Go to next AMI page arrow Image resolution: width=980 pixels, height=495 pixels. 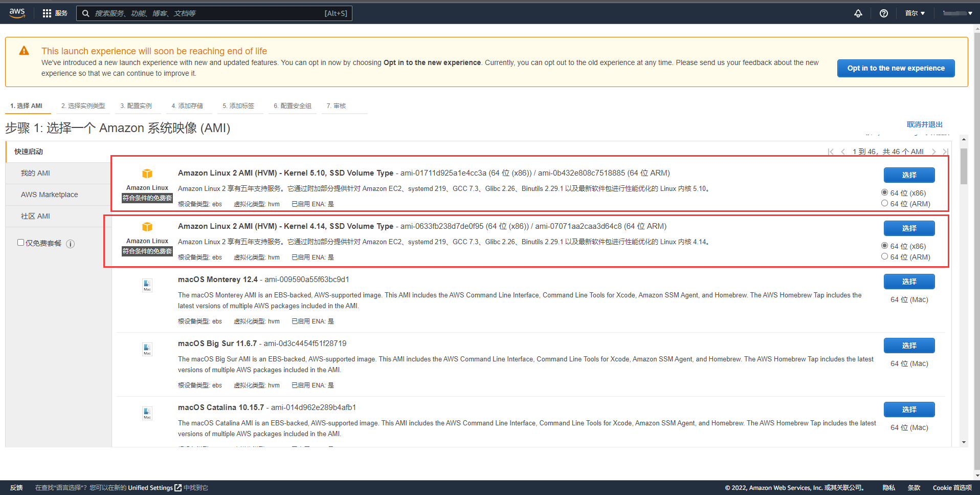click(934, 152)
